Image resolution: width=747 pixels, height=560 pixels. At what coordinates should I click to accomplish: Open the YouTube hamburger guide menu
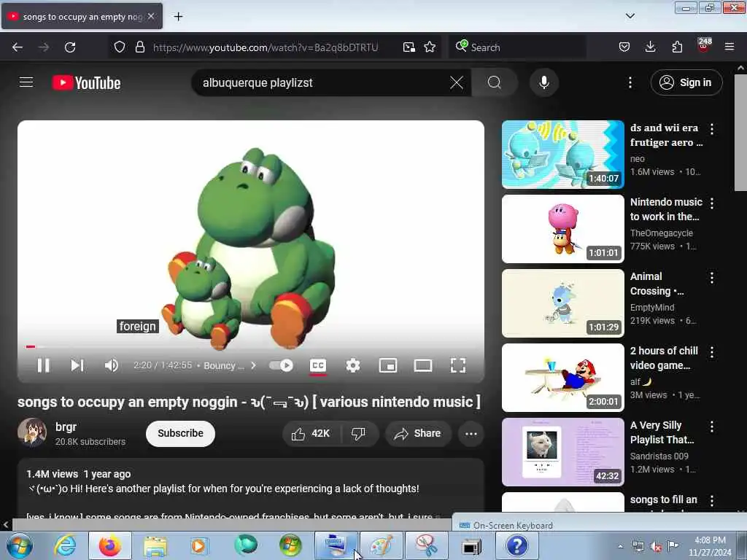pos(26,82)
